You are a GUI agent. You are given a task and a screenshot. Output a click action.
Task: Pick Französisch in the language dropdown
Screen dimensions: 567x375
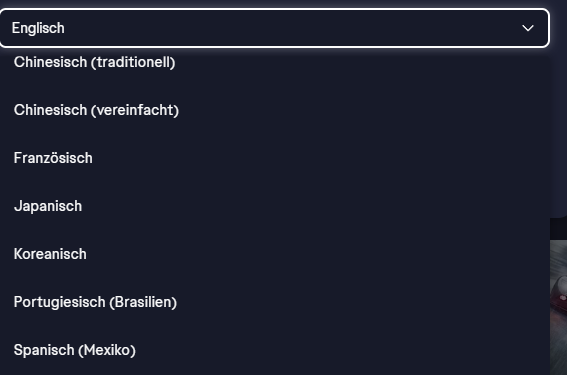pos(275,158)
